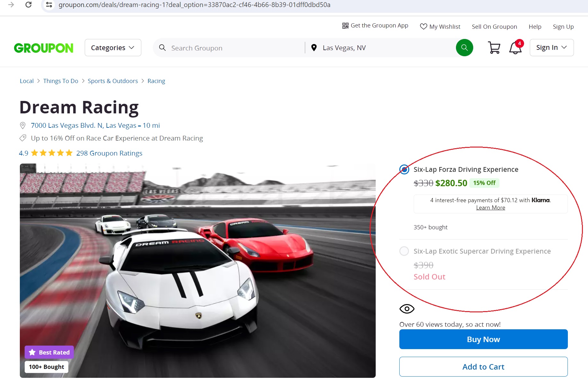Click the address map pin icon
The image size is (588, 382).
[23, 126]
